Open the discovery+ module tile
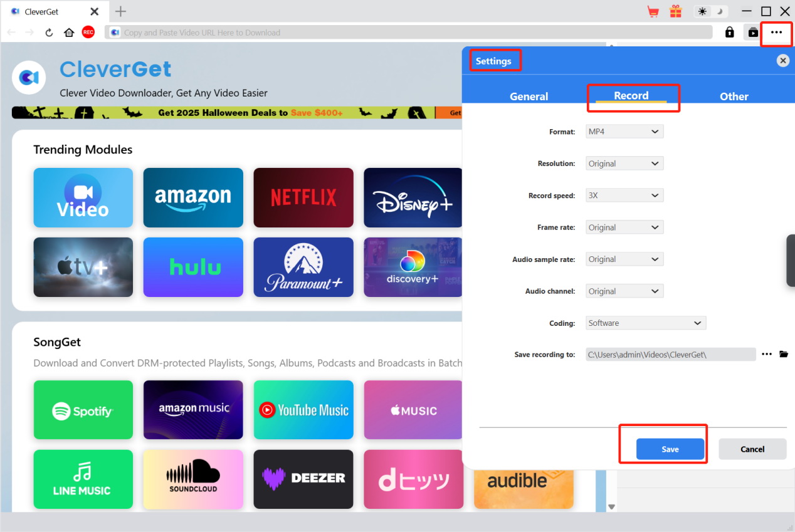The width and height of the screenshot is (795, 532). [x=413, y=267]
